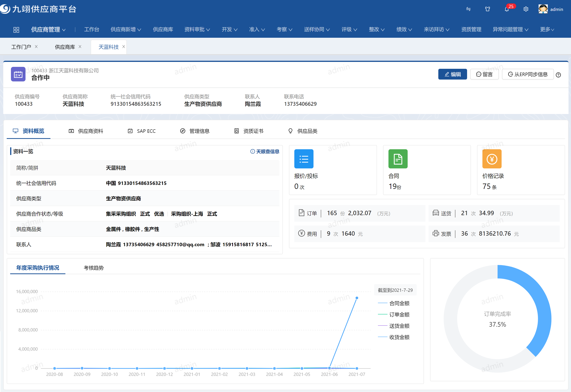Click the 编辑 button

[453, 74]
